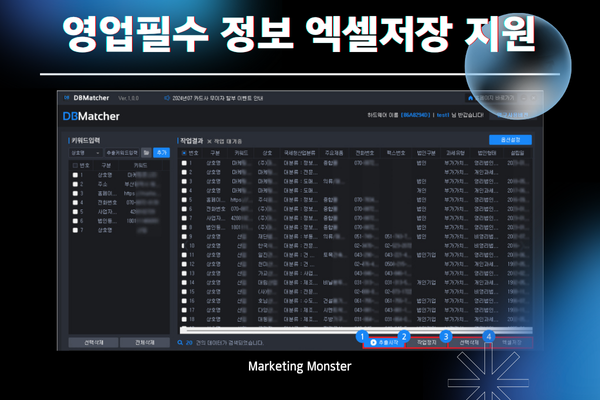Toggle select-all checkbox in results table header
This screenshot has width=600, height=400.
point(184,153)
